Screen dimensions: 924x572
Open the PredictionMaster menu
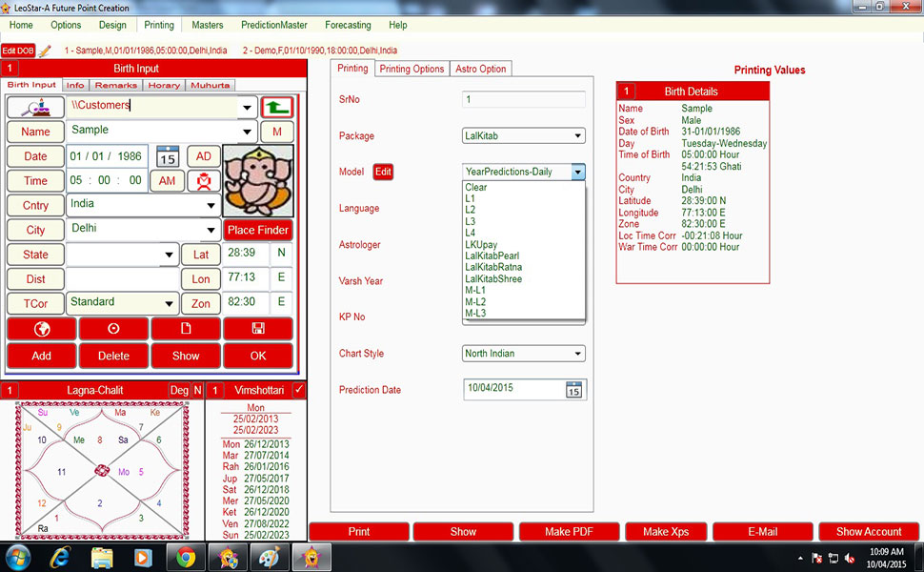[274, 25]
